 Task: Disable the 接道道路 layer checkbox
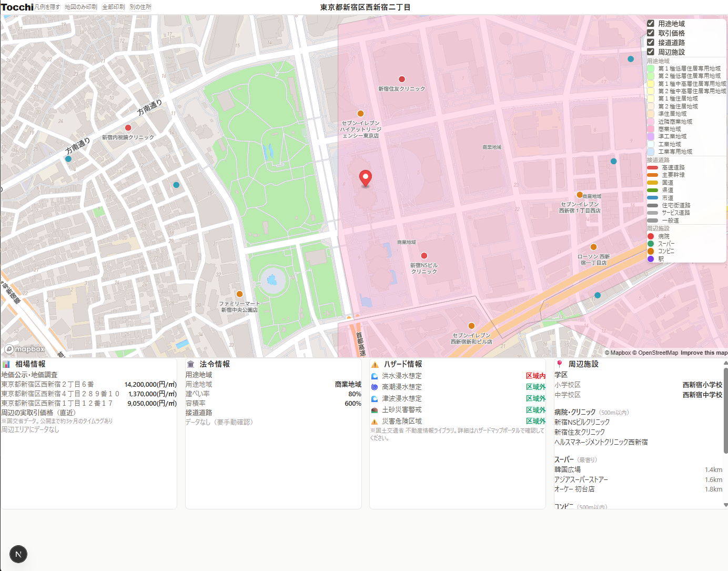pos(651,43)
